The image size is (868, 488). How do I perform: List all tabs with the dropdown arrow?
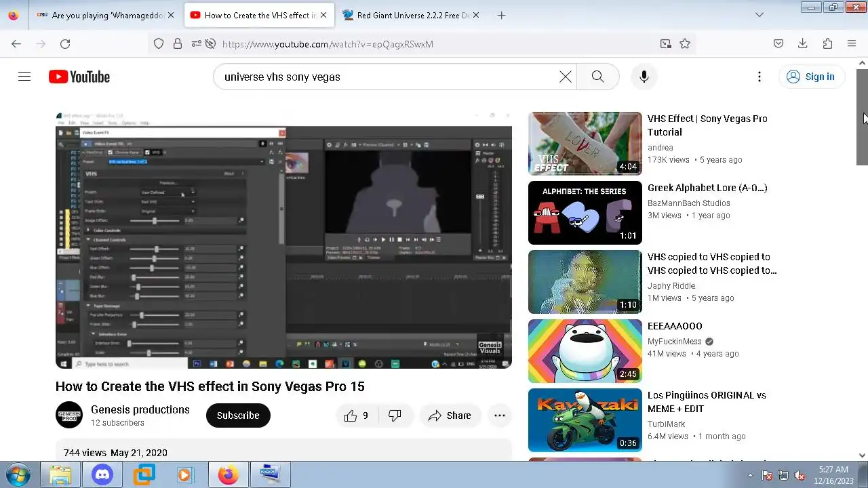(759, 15)
